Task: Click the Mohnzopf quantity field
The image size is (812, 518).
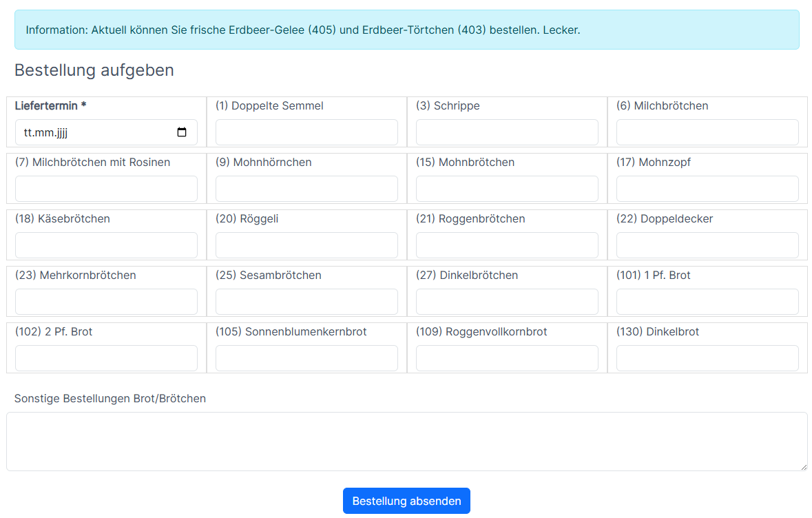Action: click(x=707, y=189)
